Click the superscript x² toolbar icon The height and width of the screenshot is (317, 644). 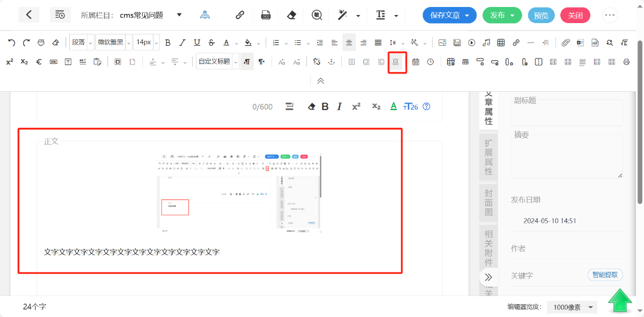click(x=10, y=62)
